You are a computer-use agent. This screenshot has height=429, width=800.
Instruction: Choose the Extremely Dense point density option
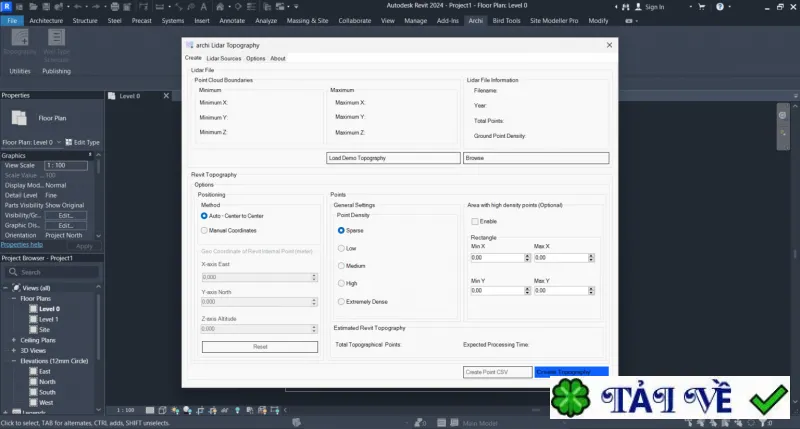pos(341,301)
